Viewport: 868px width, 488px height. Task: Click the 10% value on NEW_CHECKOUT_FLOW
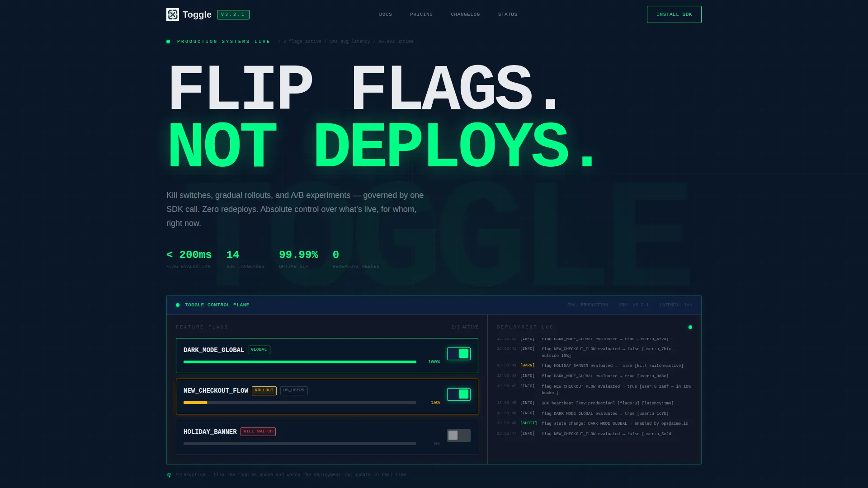[435, 403]
